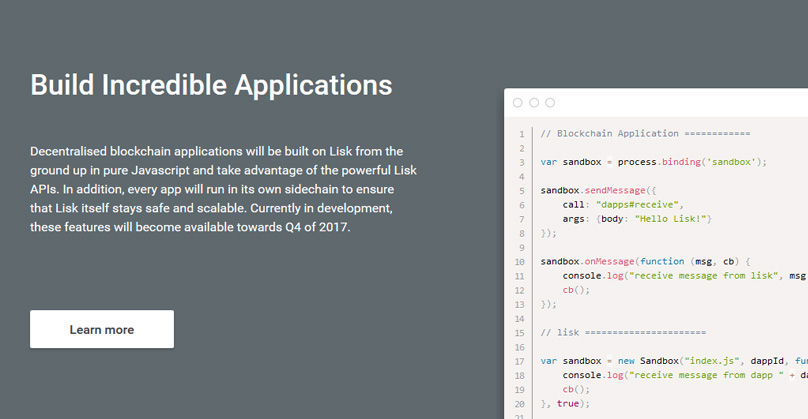Click the first circle in mock window titlebar
This screenshot has height=419, width=808.
518,103
